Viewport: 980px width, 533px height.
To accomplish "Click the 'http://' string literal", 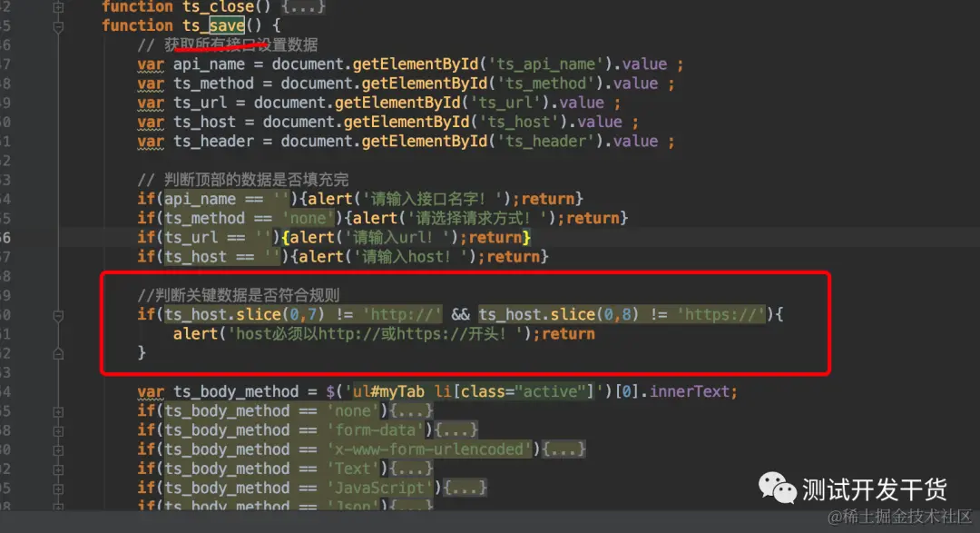I will coord(402,315).
